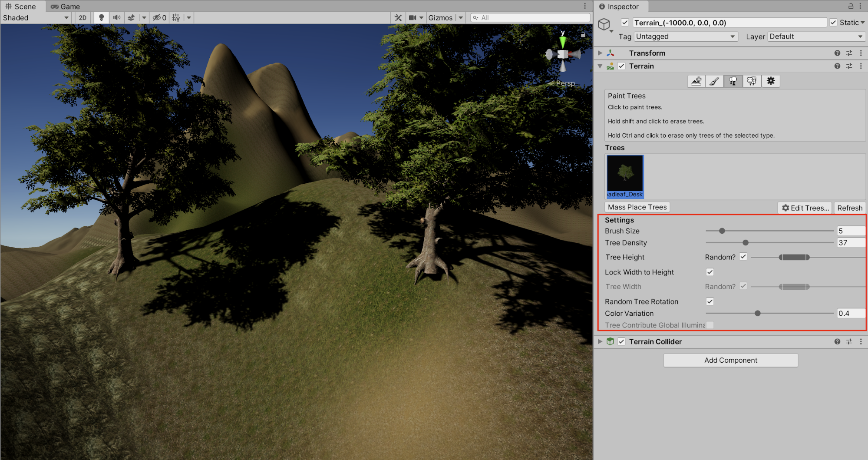
Task: Open Terrain Settings gear tool
Action: pos(771,81)
